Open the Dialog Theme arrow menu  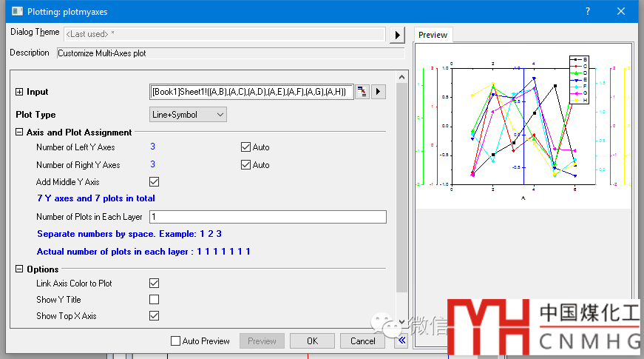398,35
